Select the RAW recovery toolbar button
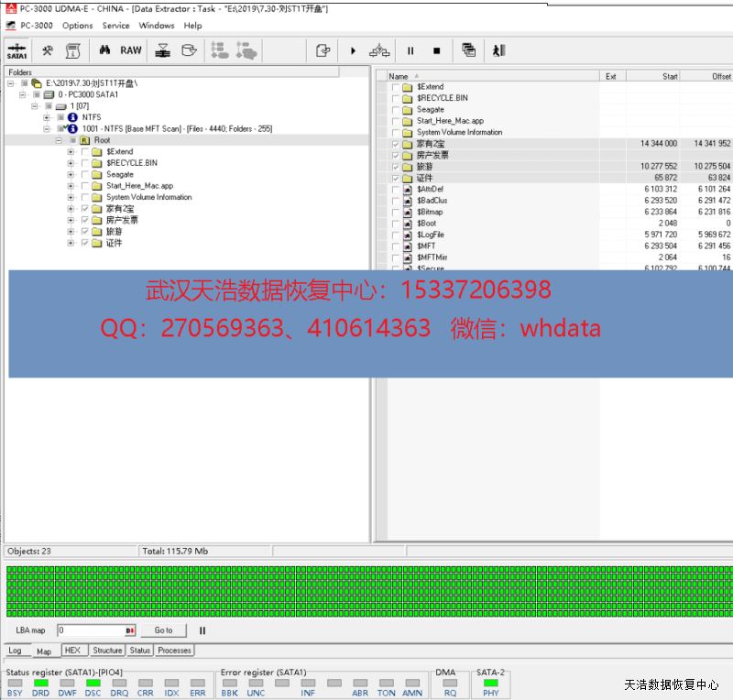This screenshot has width=733, height=700. 131,50
